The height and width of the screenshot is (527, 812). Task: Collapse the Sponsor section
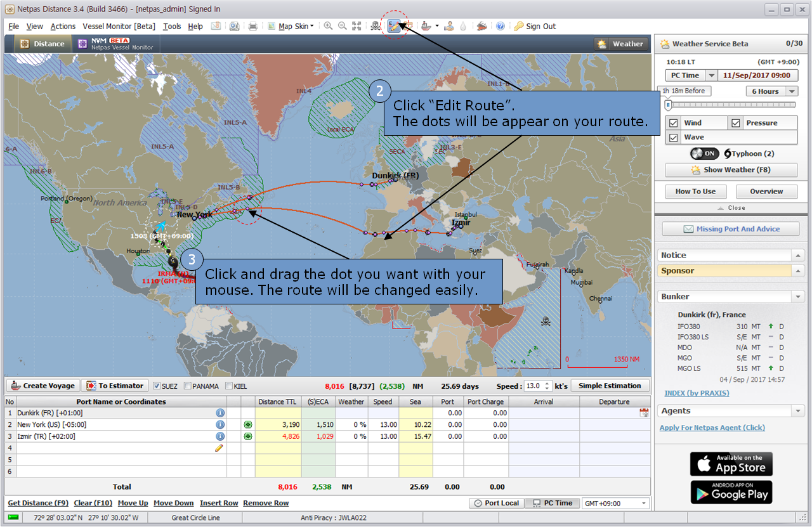click(x=798, y=271)
